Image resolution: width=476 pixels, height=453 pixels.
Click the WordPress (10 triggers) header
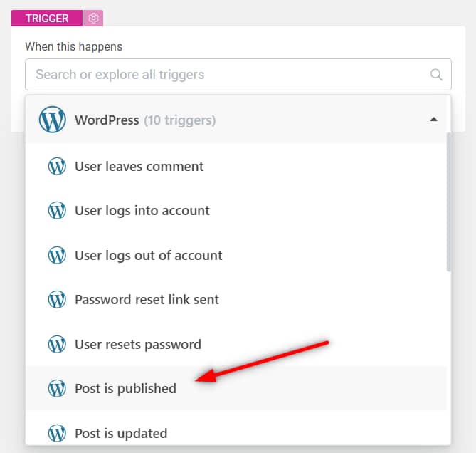coord(236,120)
